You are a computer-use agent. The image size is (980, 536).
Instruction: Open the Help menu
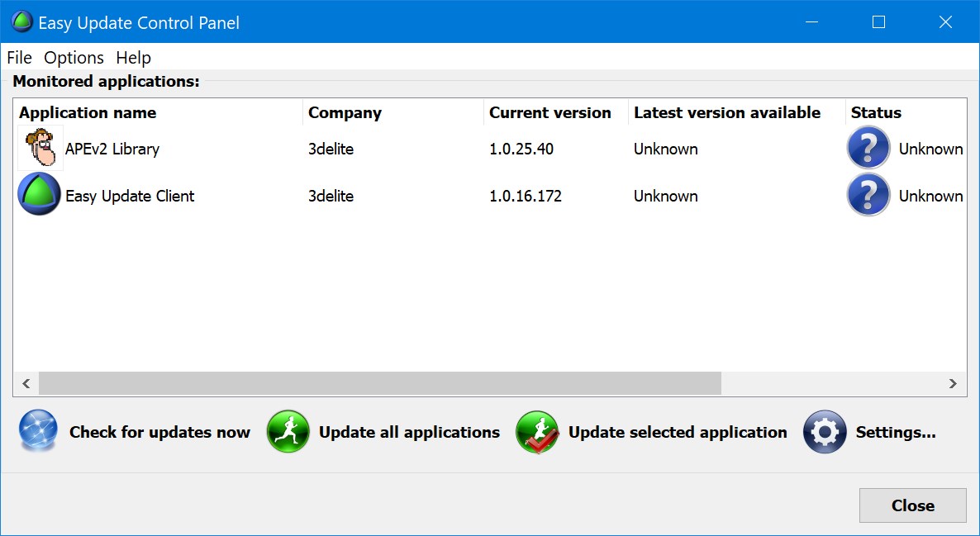tap(133, 57)
